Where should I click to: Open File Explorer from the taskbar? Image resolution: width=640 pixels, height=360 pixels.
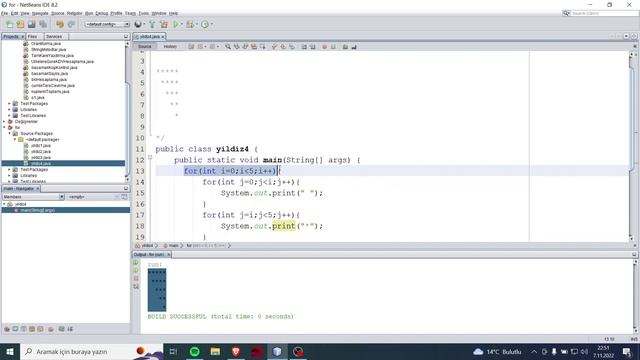click(216, 351)
